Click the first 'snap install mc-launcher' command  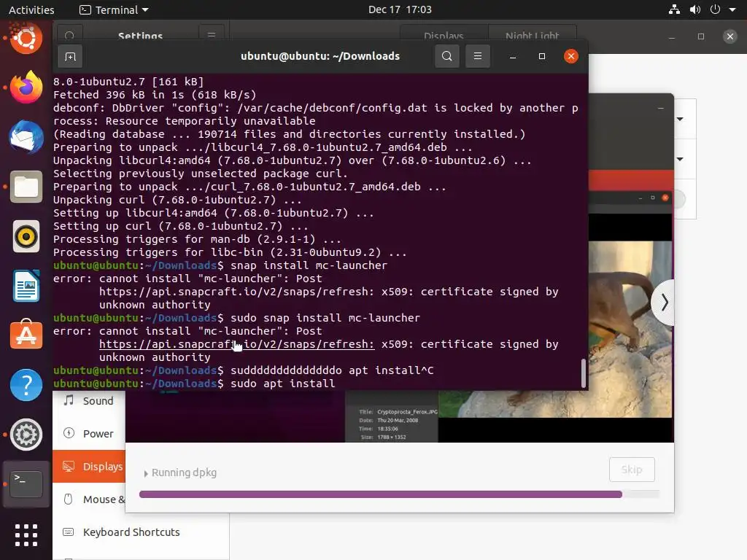click(309, 265)
